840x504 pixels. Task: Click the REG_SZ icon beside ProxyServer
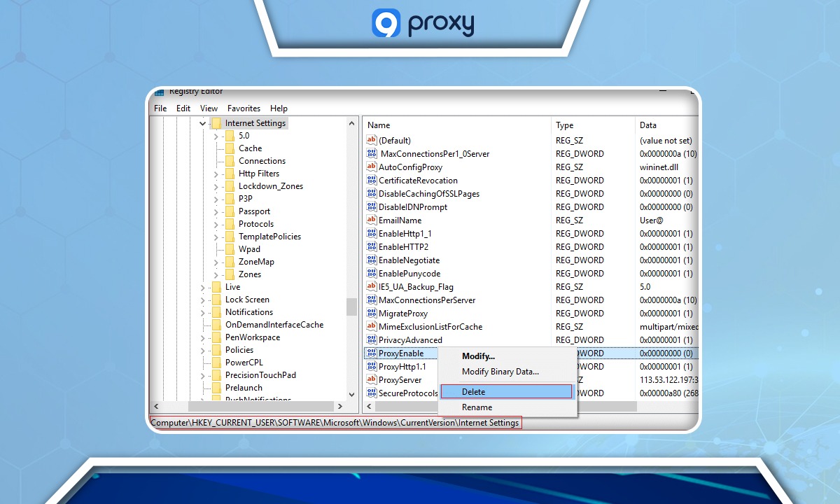[x=371, y=379]
